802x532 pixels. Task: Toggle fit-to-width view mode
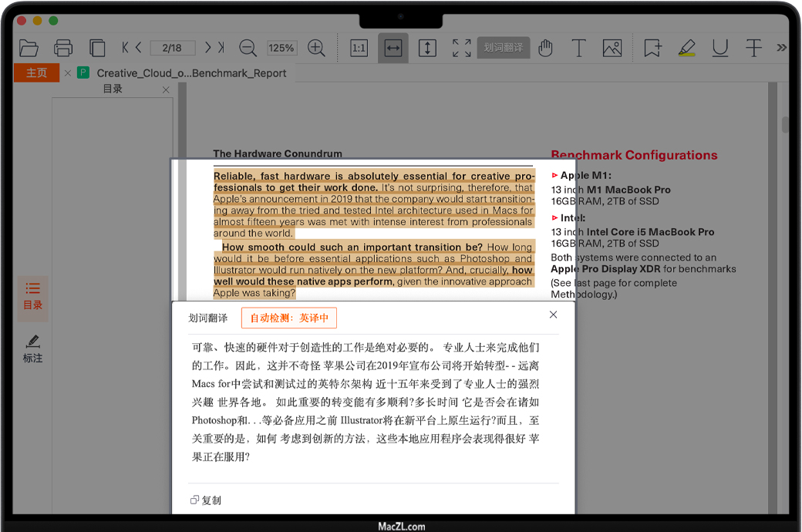coord(393,48)
